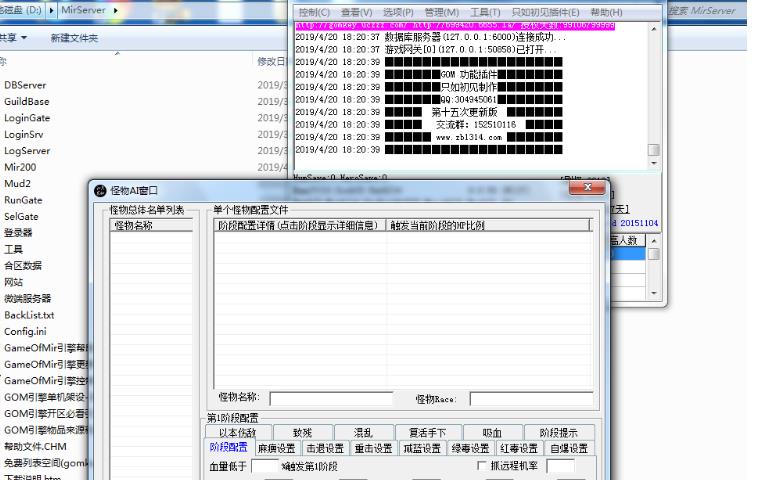This screenshot has width=766, height=480.
Task: Open the 控制(C) menu
Action: click(x=316, y=12)
